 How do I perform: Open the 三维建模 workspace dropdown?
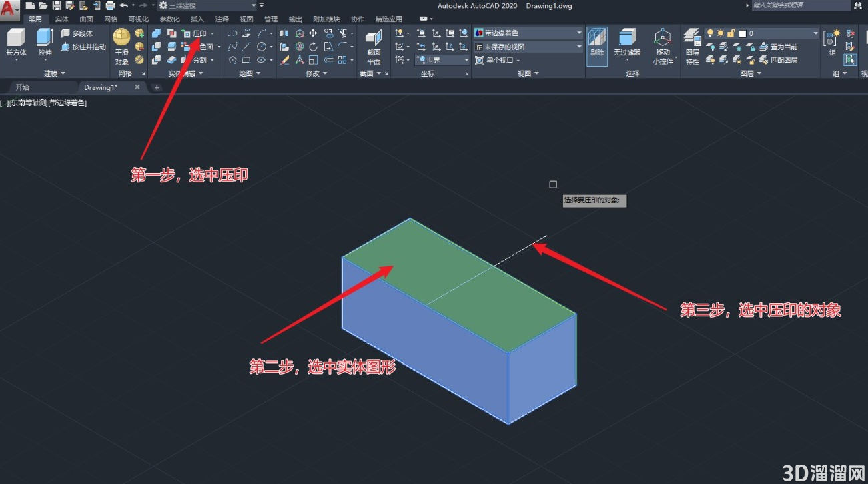tap(207, 5)
